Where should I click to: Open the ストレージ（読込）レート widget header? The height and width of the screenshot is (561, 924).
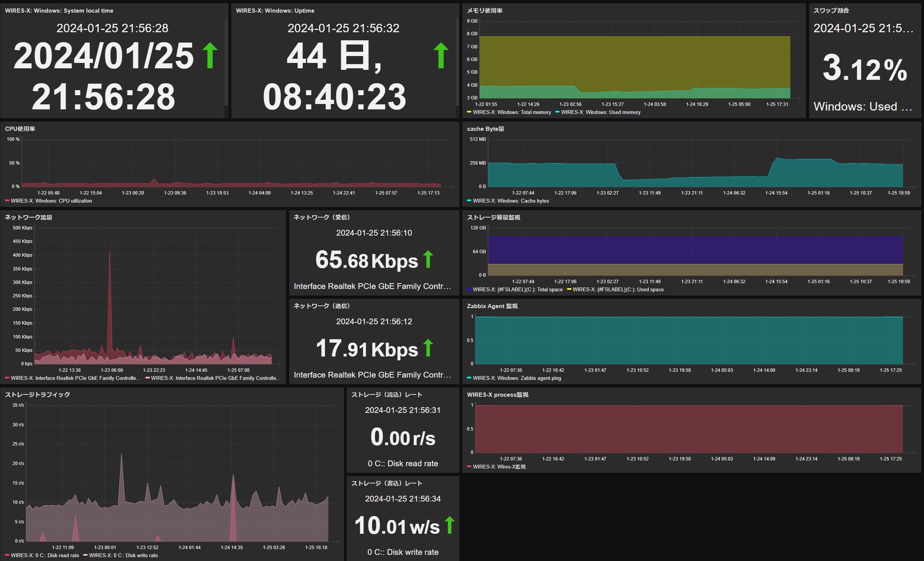pos(387,395)
